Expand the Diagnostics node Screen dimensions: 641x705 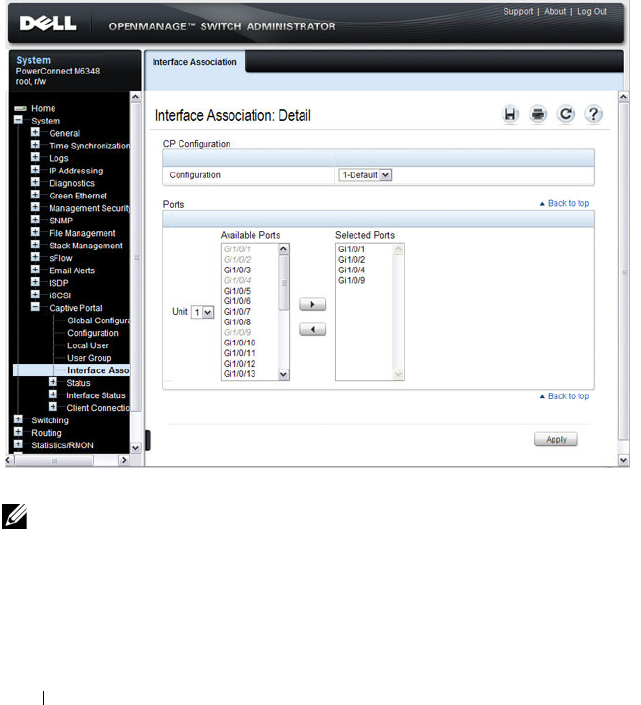[35, 182]
